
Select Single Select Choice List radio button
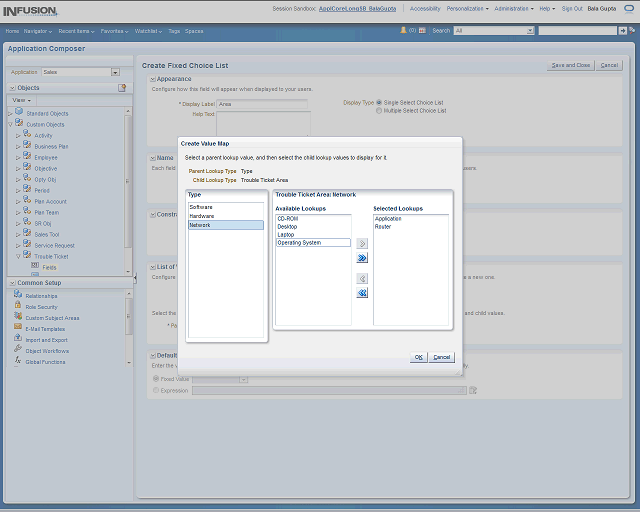click(x=379, y=102)
